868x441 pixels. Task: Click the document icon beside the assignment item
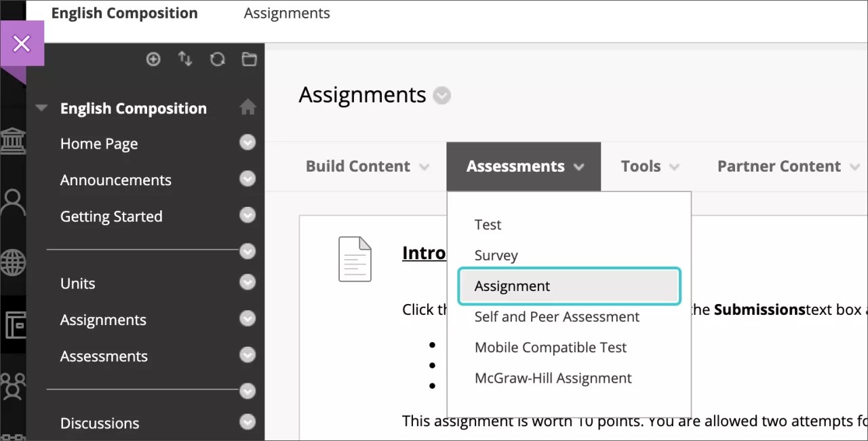354,259
